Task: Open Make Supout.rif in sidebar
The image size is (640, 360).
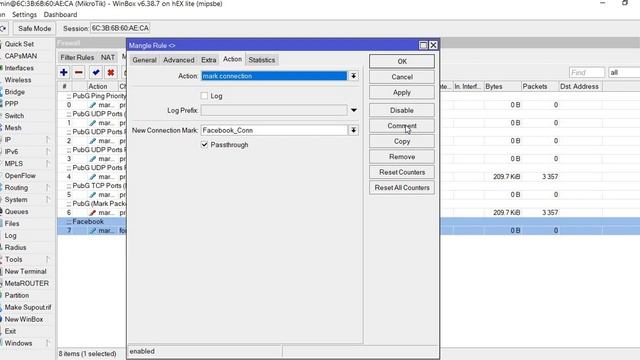Action: [28, 307]
